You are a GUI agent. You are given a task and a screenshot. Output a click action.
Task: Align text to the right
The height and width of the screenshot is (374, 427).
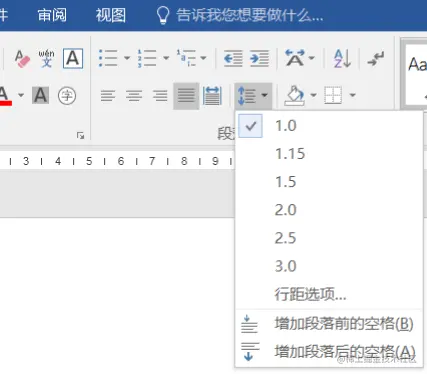(x=160, y=96)
